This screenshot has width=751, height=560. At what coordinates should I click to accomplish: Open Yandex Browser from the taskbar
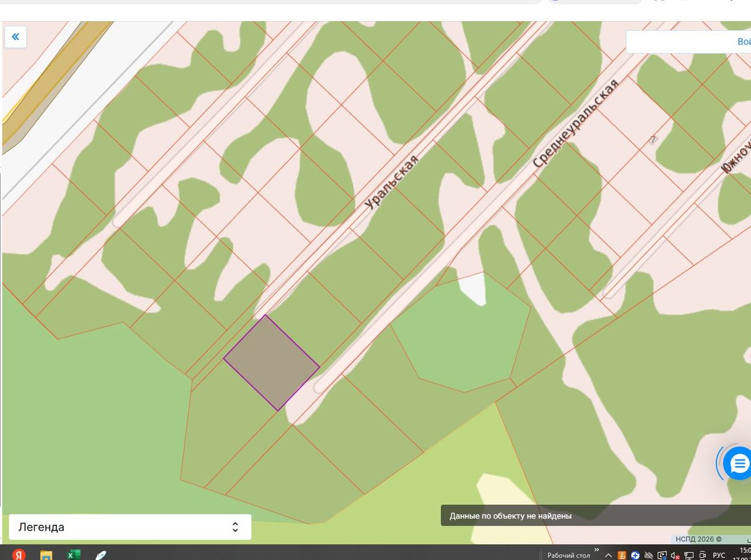(x=19, y=554)
